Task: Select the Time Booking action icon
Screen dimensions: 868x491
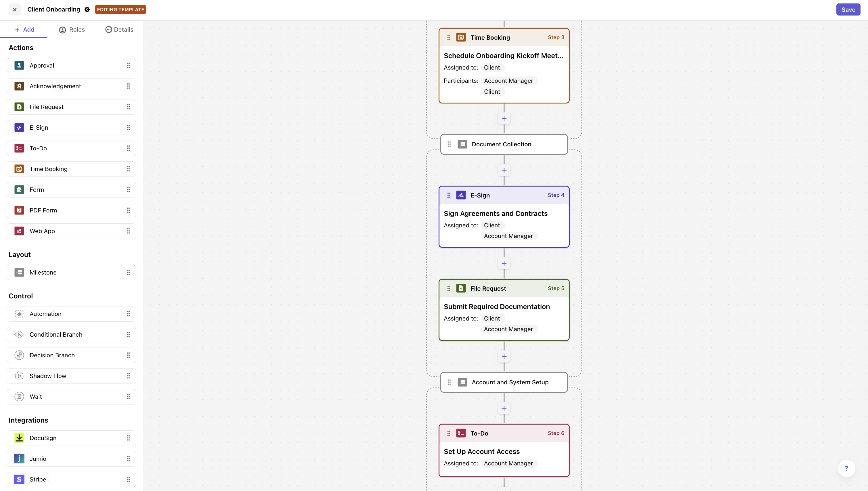Action: tap(19, 169)
